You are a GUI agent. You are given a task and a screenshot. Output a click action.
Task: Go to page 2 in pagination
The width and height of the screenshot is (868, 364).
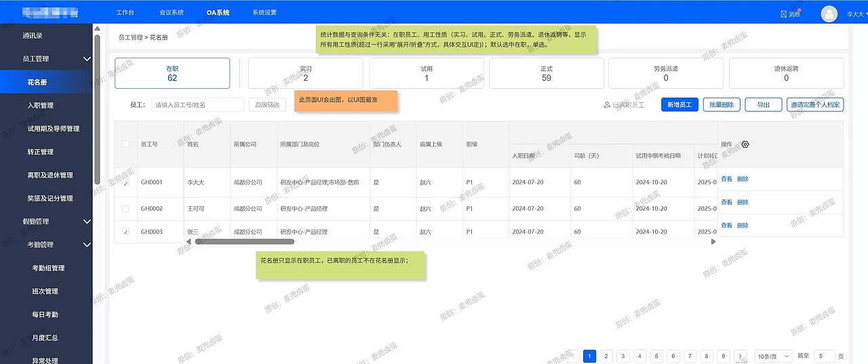[x=607, y=356]
